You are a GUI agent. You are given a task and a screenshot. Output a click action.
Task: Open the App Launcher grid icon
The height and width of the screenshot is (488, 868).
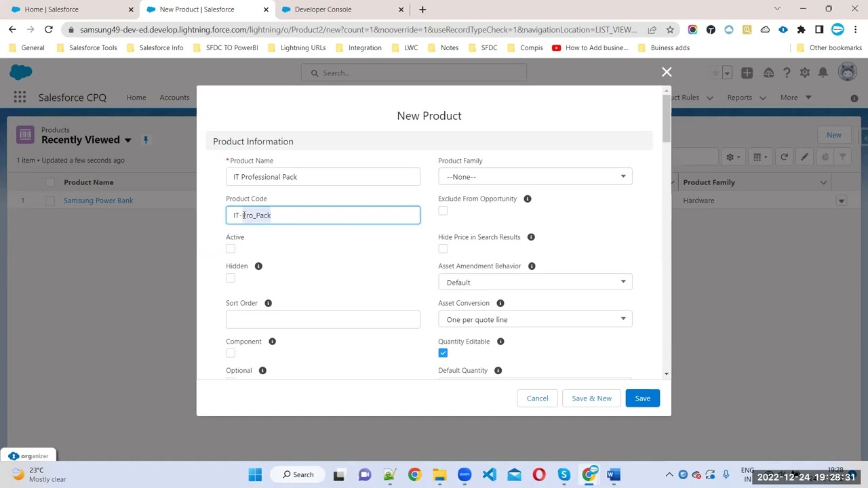20,98
